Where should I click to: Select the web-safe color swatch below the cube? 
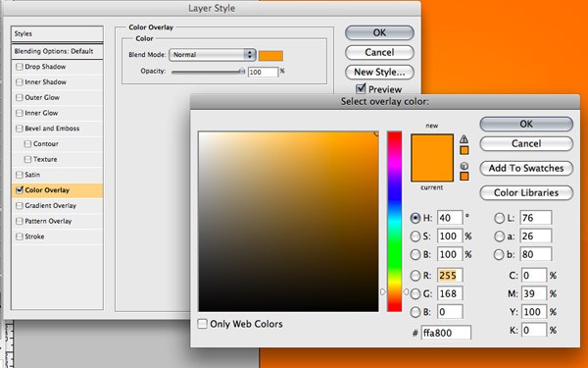tap(465, 176)
